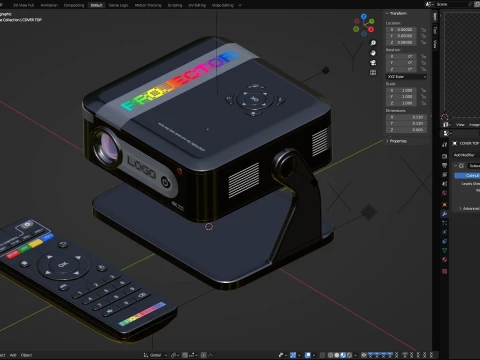Screen dimensions: 480x360
Task: Switch to the Scripting workspace tab
Action: 175,5
